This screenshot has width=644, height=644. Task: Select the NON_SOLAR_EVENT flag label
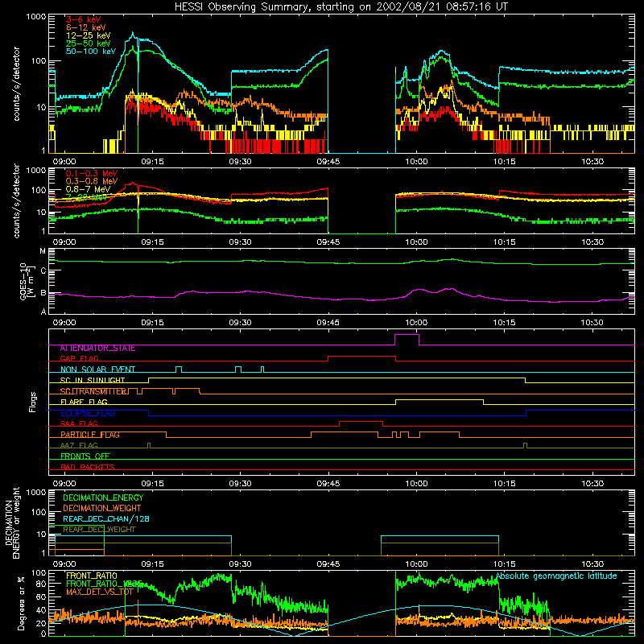coord(97,369)
